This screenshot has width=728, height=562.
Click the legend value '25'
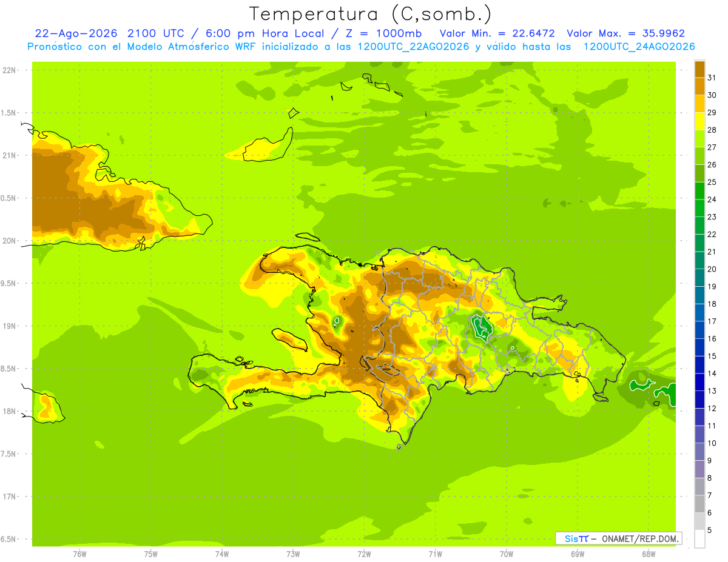click(712, 182)
